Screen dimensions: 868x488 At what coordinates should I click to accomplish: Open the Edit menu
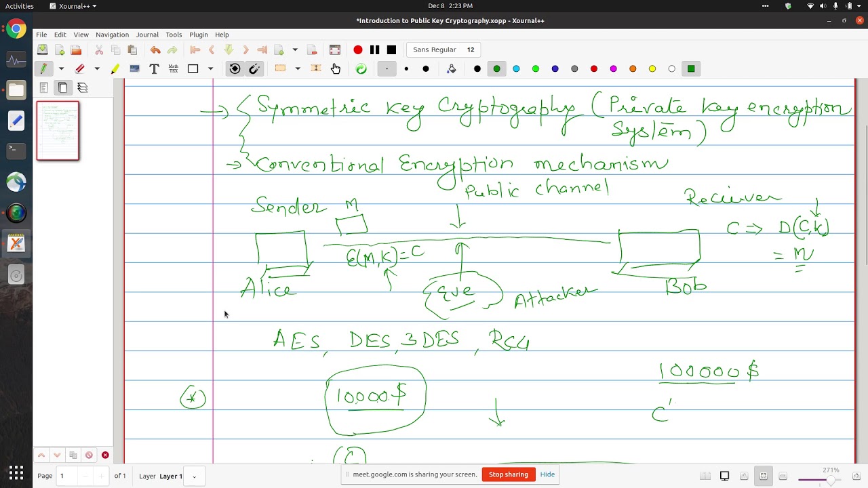point(60,35)
